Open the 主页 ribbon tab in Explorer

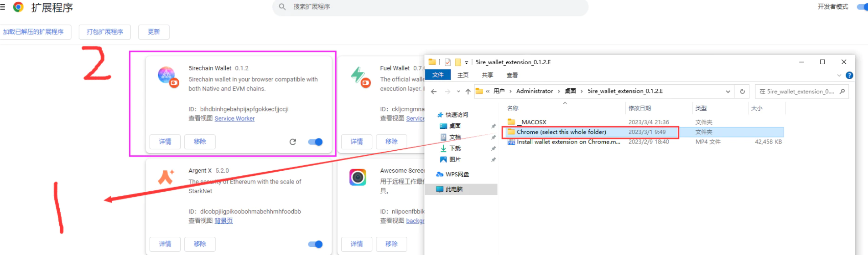(463, 75)
